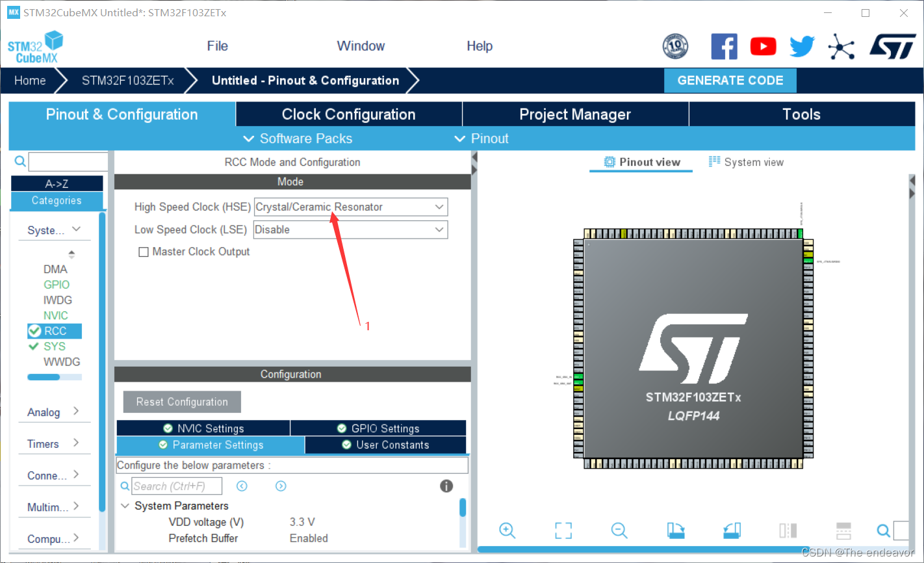Click the STM32F103ZETx breadcrumb

pos(127,81)
